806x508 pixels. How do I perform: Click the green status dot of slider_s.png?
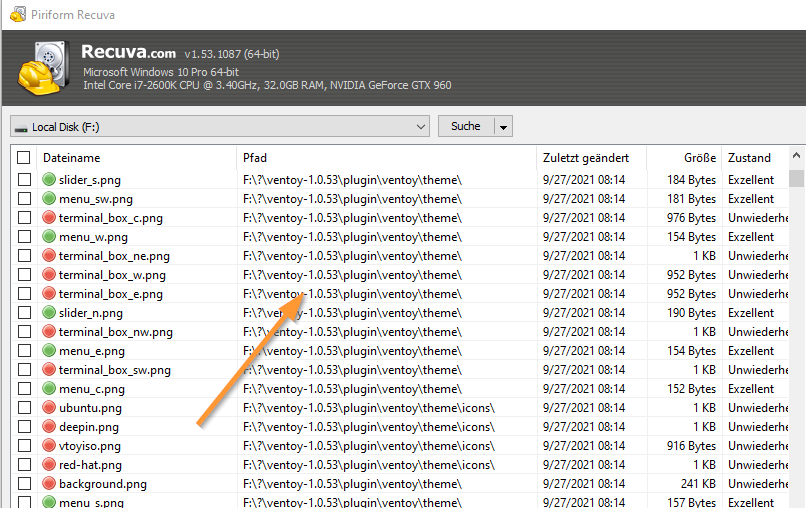[49, 179]
